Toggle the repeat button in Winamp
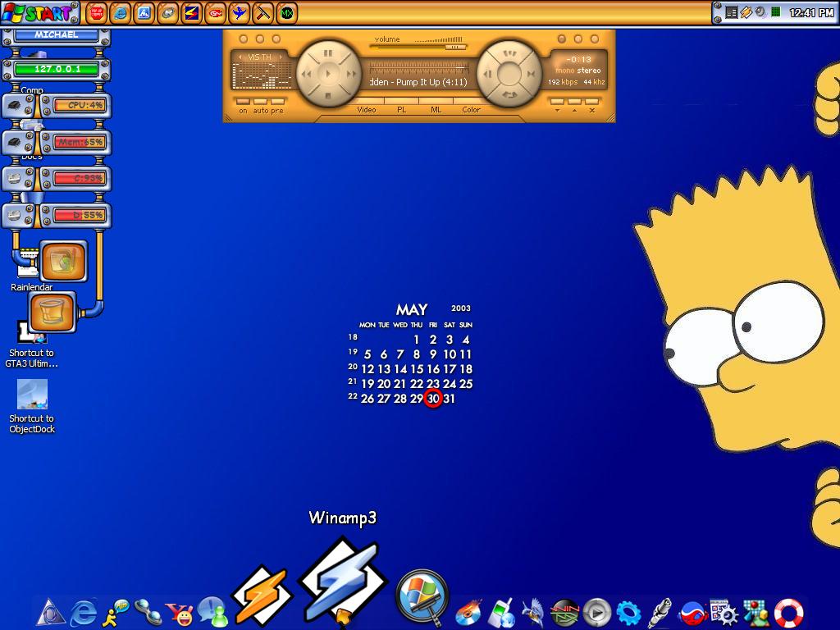840x630 pixels. [509, 95]
